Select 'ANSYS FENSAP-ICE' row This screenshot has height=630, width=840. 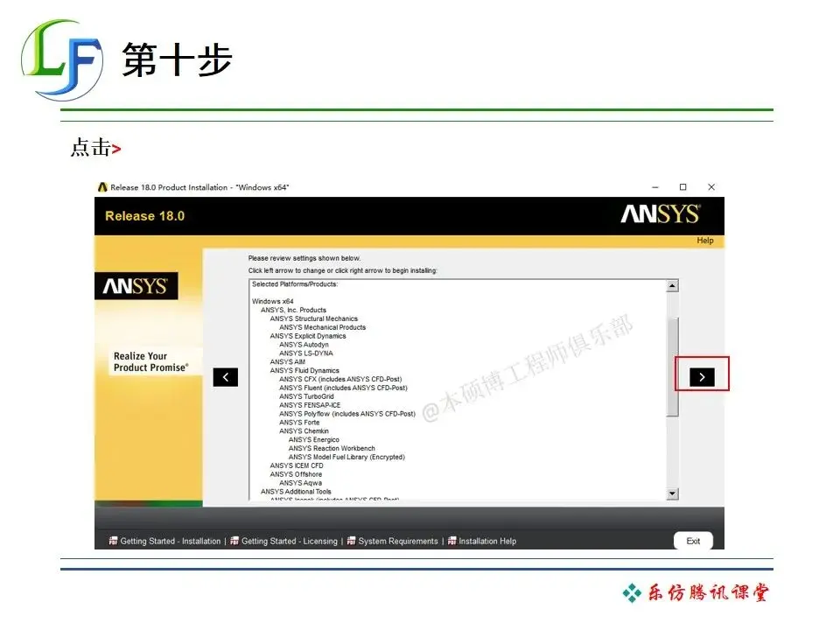[x=310, y=405]
